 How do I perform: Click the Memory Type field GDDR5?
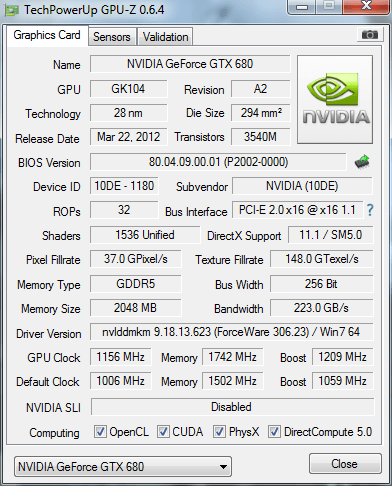click(136, 284)
